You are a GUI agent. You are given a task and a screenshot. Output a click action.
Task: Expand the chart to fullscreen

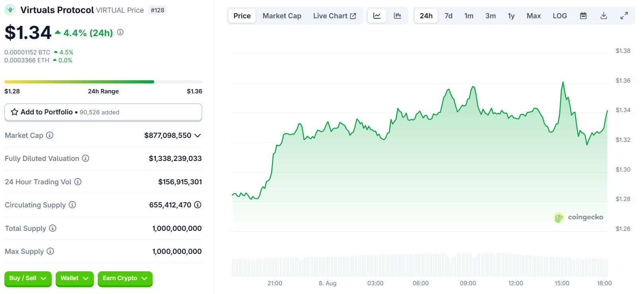click(x=624, y=16)
